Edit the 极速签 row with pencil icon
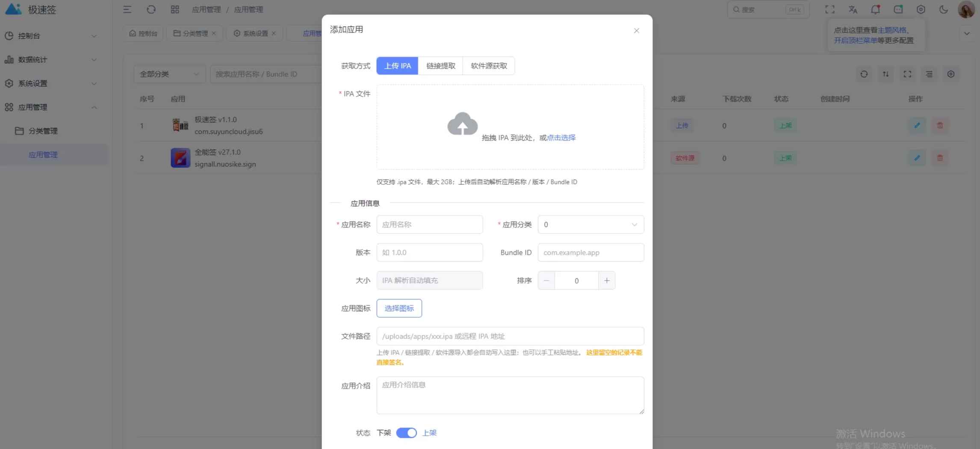 (x=917, y=125)
